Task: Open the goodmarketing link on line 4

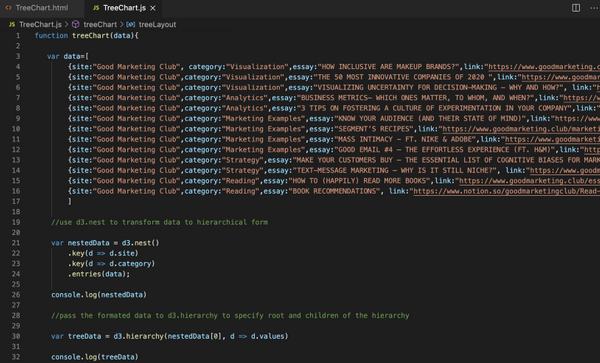Action: click(544, 67)
